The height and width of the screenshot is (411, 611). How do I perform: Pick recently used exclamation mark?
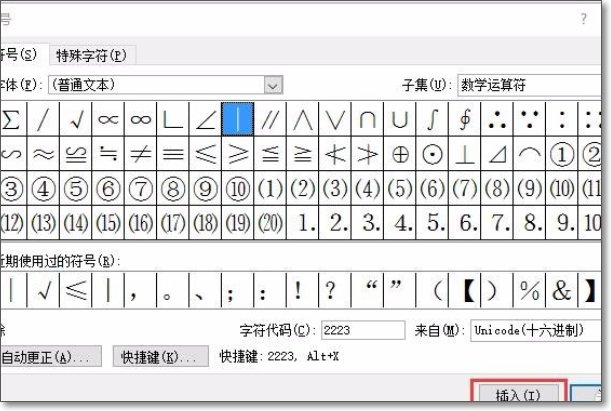[x=302, y=290]
